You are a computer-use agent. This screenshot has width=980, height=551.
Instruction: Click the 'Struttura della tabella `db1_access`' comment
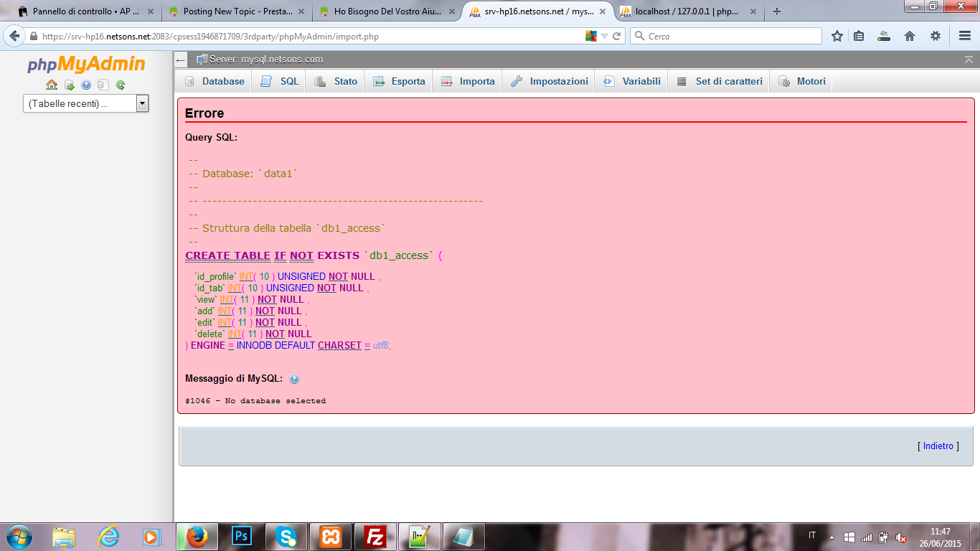(x=294, y=228)
